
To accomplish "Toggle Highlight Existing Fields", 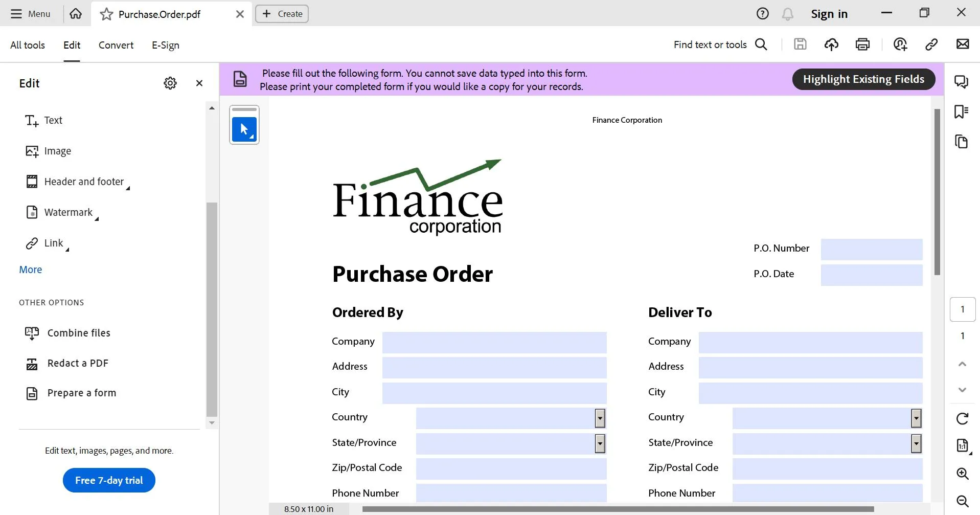I will click(x=863, y=79).
